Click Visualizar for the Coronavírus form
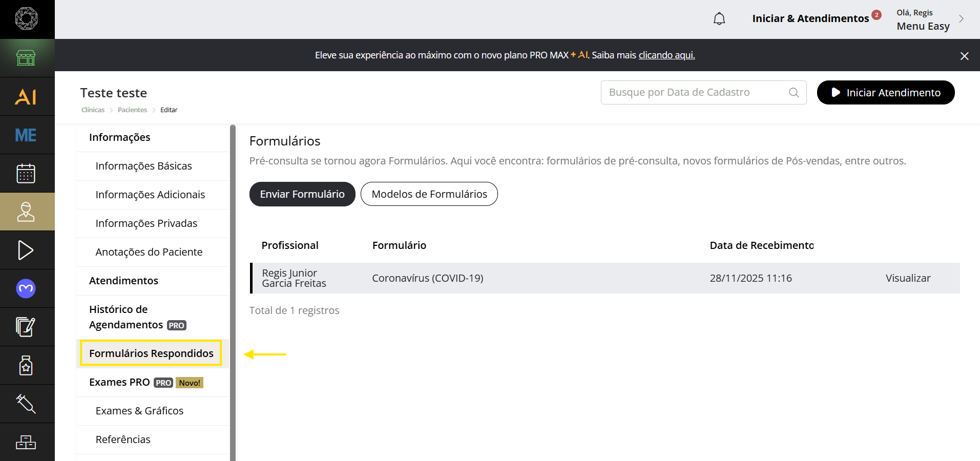The image size is (980, 461). [x=908, y=278]
